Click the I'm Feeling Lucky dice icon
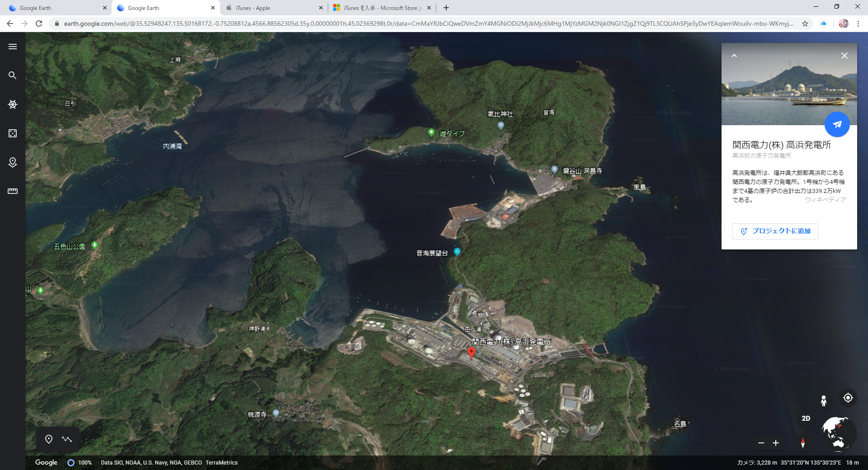 13,133
